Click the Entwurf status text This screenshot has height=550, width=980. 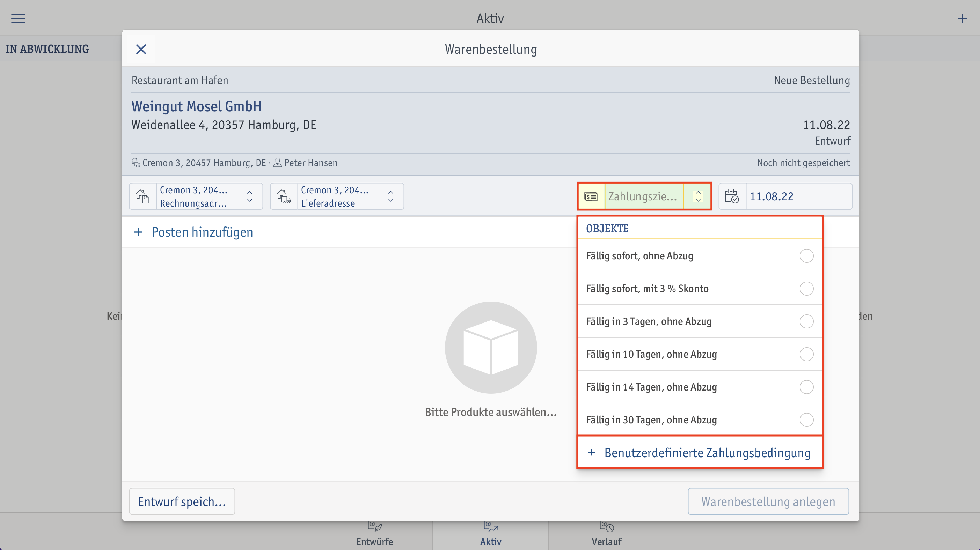(x=832, y=141)
